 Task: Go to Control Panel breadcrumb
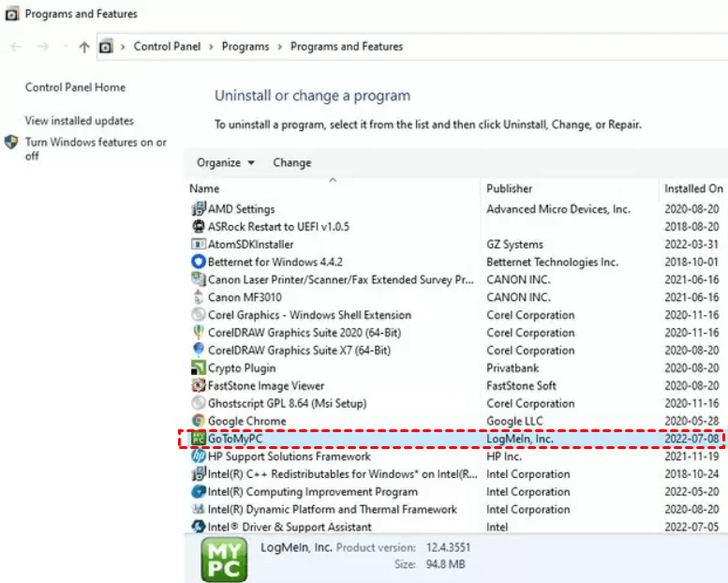(167, 47)
